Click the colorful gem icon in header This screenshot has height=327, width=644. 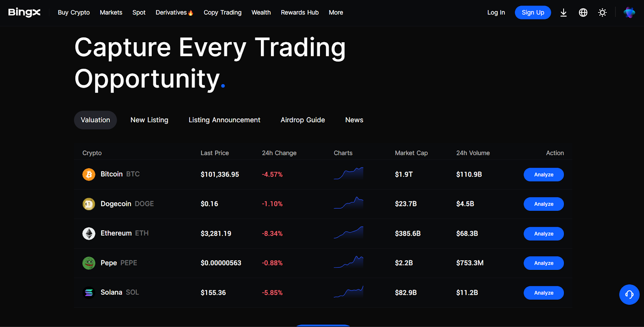point(629,13)
